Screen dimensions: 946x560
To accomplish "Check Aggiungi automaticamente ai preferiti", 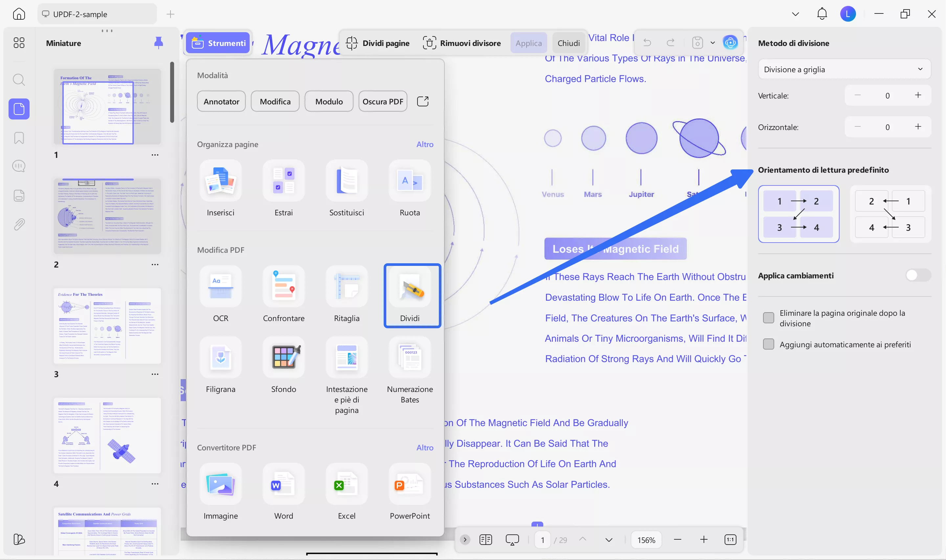I will click(x=769, y=344).
